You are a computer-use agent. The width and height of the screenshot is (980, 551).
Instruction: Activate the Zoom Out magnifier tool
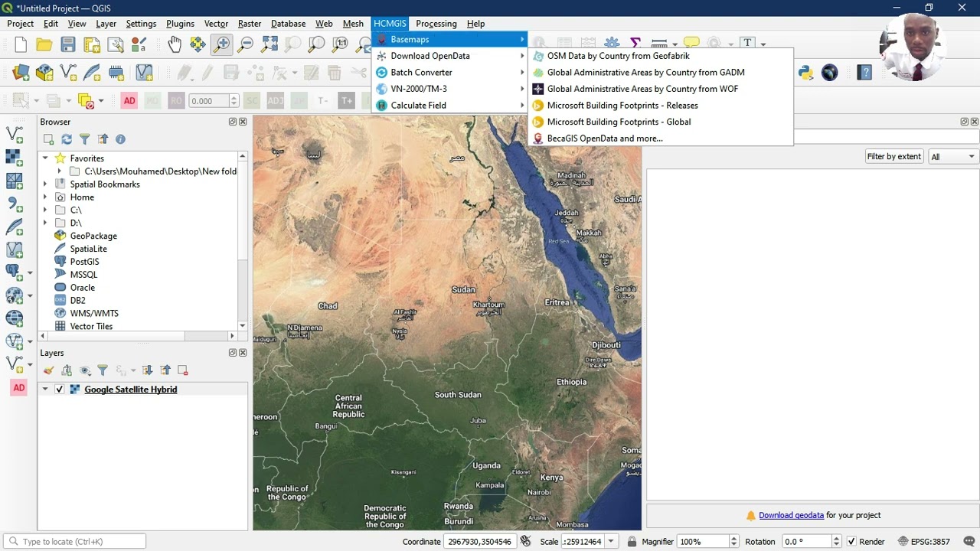click(246, 44)
